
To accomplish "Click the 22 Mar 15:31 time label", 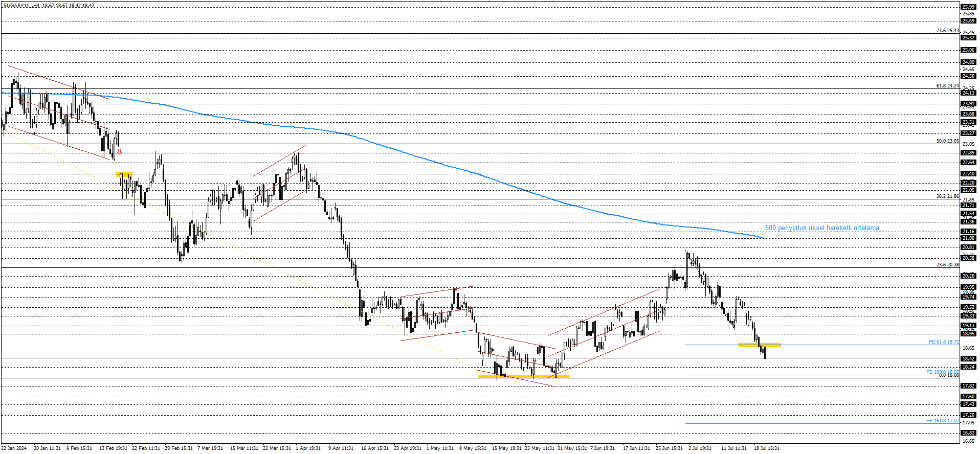I will pyautogui.click(x=277, y=448).
